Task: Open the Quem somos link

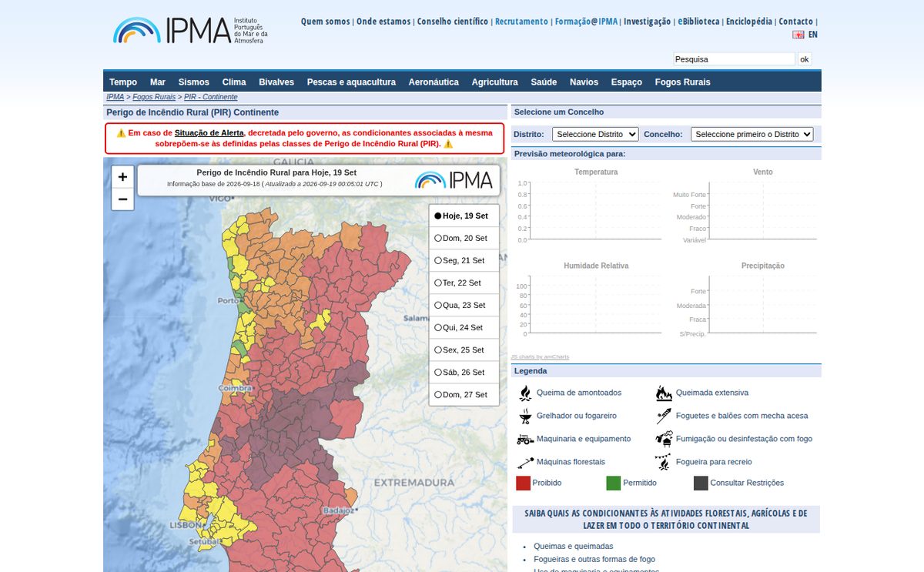Action: pyautogui.click(x=325, y=22)
